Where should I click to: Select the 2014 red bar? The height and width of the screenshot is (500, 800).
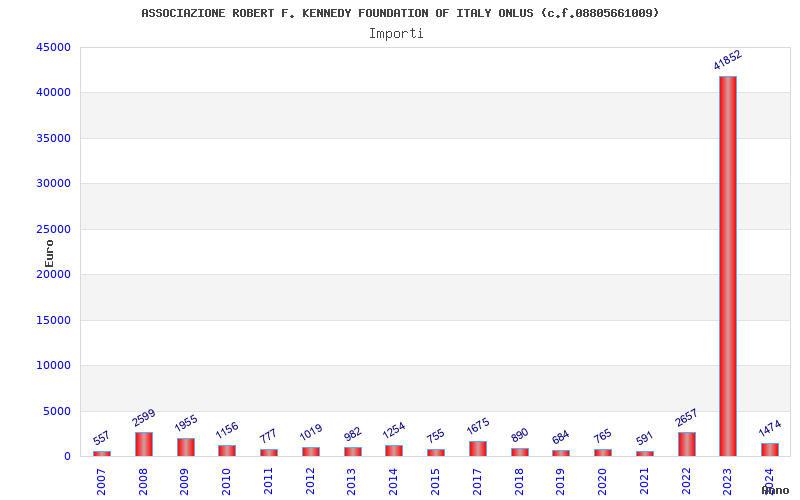(394, 451)
